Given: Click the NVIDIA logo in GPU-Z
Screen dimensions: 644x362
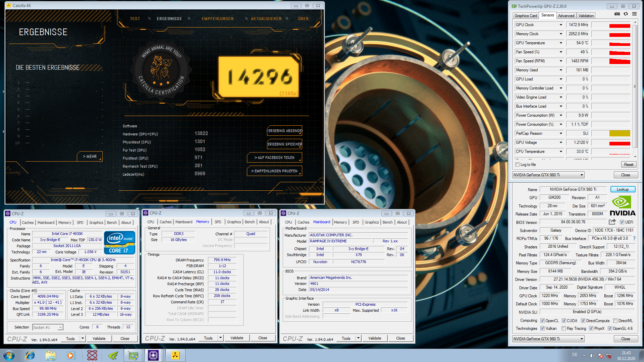Looking at the screenshot, I should 623,206.
